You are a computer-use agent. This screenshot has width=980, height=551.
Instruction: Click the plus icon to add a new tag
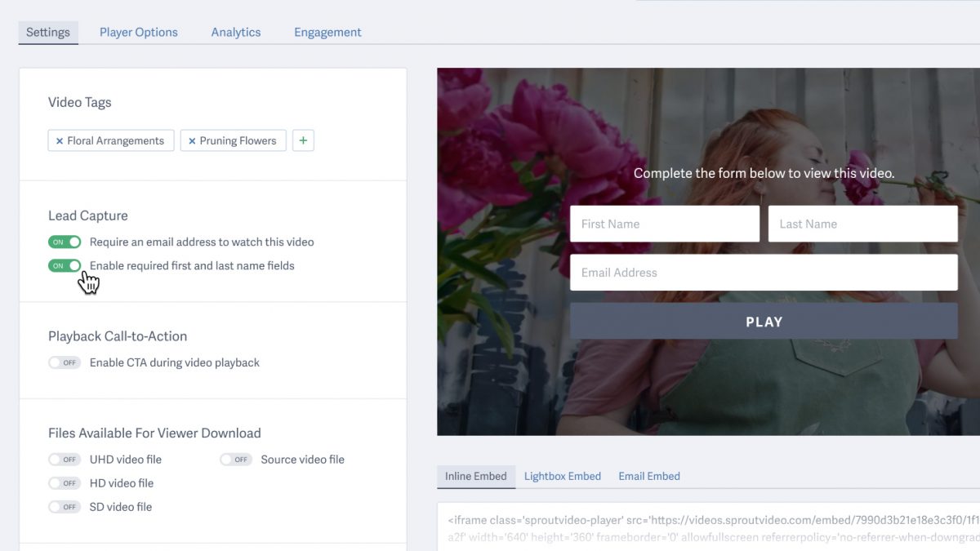(x=303, y=140)
